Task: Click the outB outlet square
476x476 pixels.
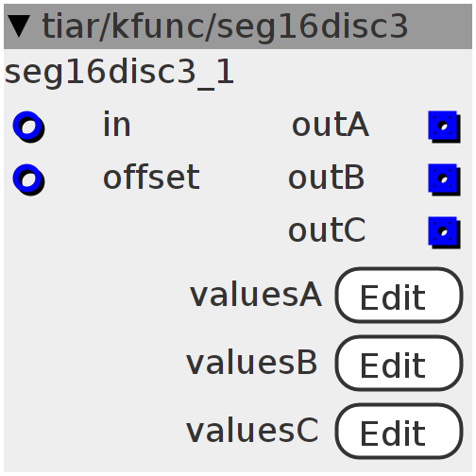Action: coord(444,179)
